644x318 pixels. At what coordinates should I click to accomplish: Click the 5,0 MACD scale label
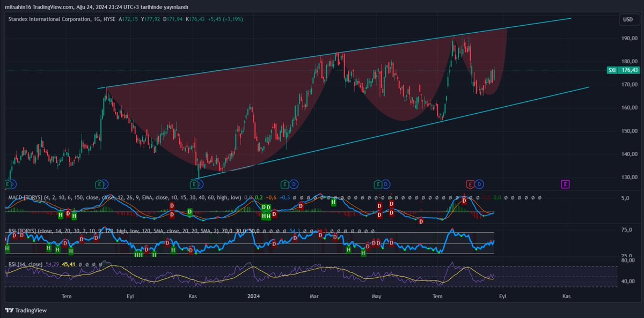click(x=625, y=198)
